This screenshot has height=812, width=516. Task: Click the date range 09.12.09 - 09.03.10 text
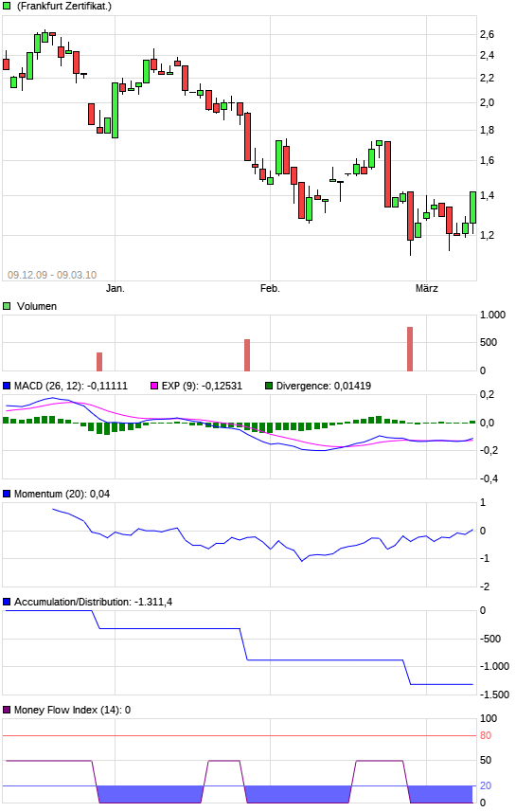[x=52, y=275]
